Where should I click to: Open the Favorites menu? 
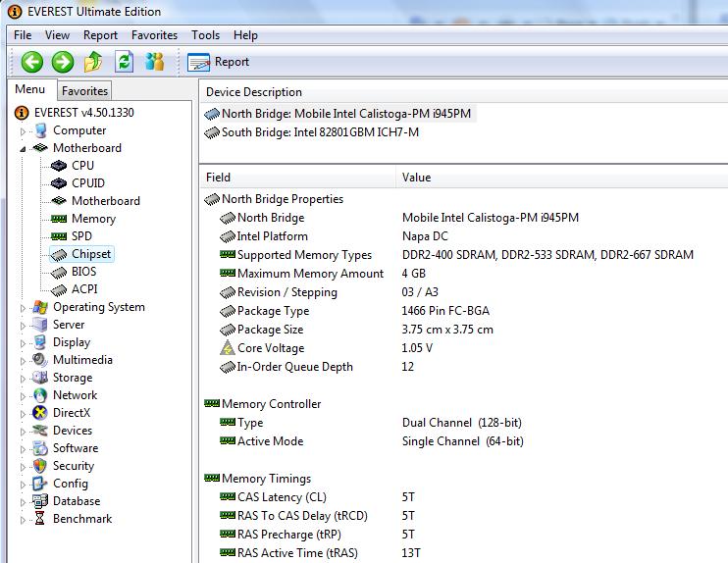pos(154,35)
